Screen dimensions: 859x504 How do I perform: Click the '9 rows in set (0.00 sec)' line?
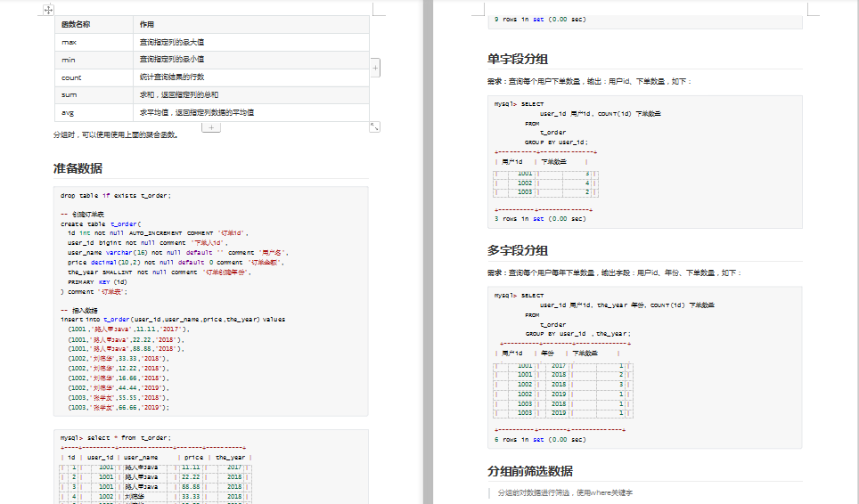(540, 20)
